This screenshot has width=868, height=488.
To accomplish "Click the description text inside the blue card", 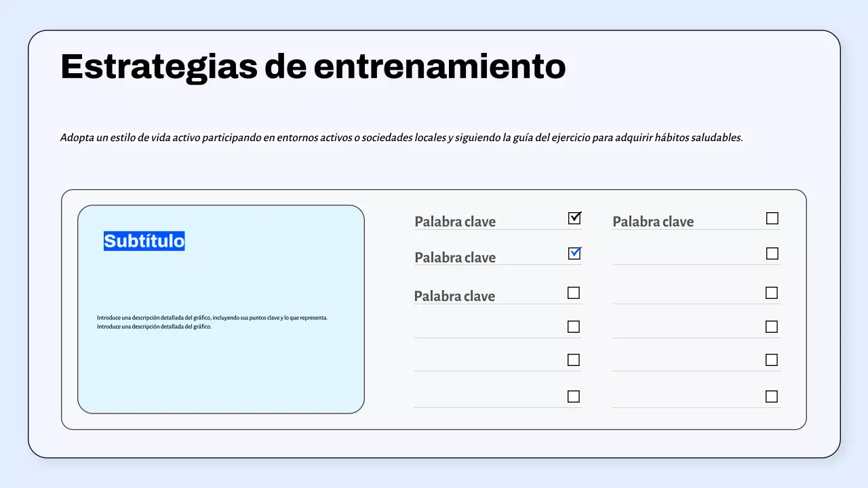I will point(212,321).
